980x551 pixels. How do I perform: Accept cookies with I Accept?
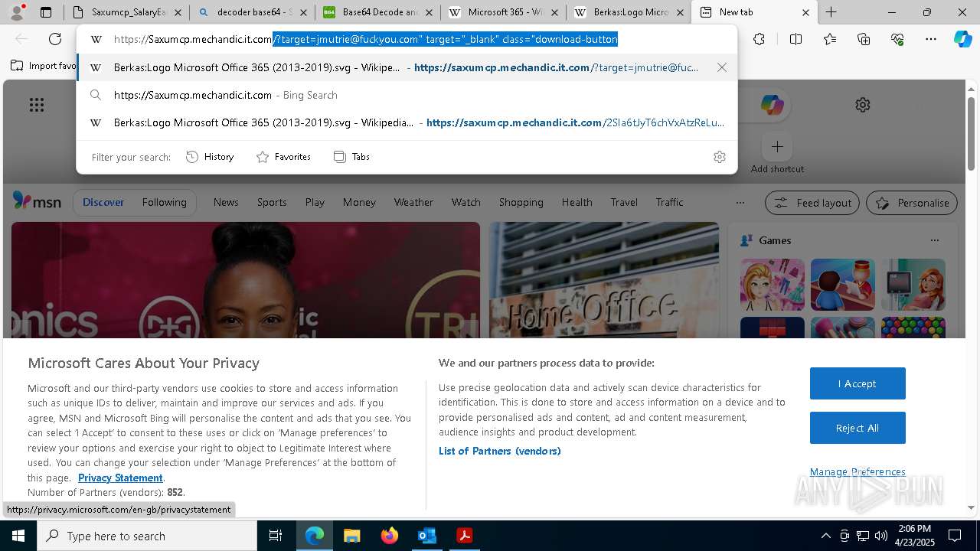[857, 383]
